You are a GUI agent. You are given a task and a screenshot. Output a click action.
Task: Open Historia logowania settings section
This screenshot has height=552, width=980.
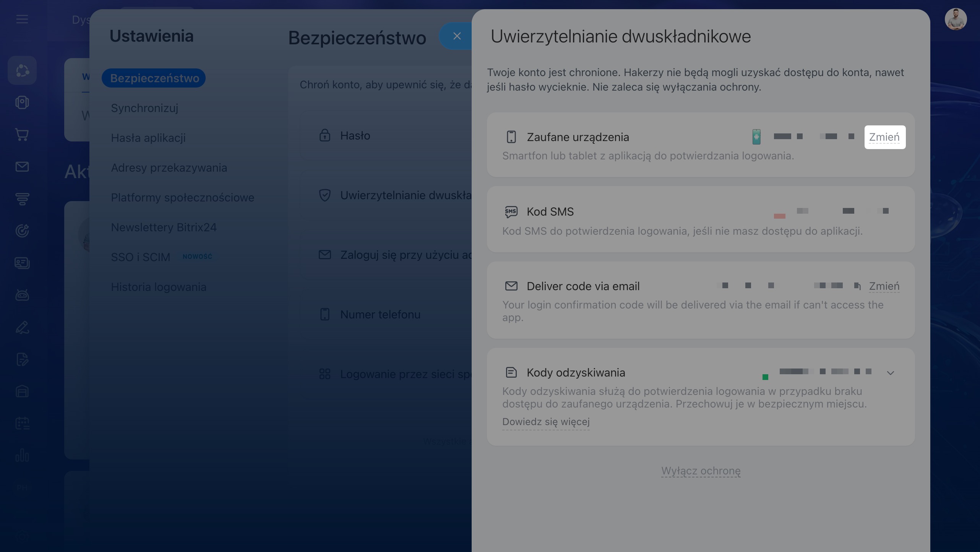click(x=159, y=287)
